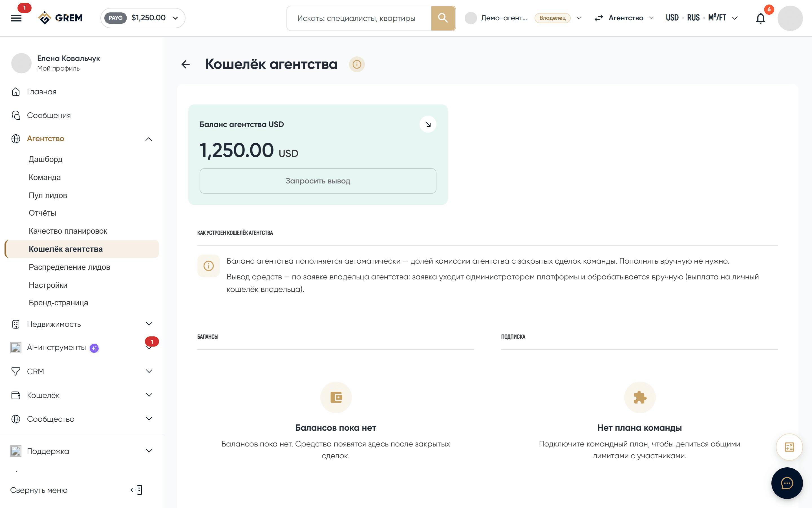
Task: Click the Запросить вывод button
Action: tap(318, 181)
